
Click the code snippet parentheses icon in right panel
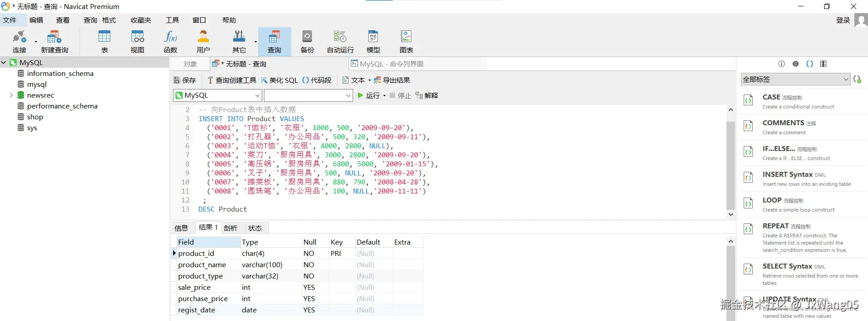click(x=810, y=64)
